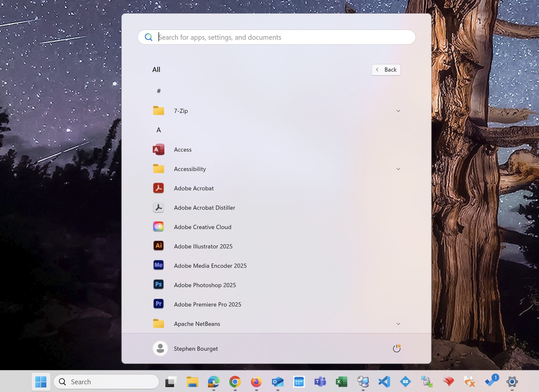This screenshot has width=539, height=392.
Task: Launch Media Encoder from the Me icon
Action: 159,265
